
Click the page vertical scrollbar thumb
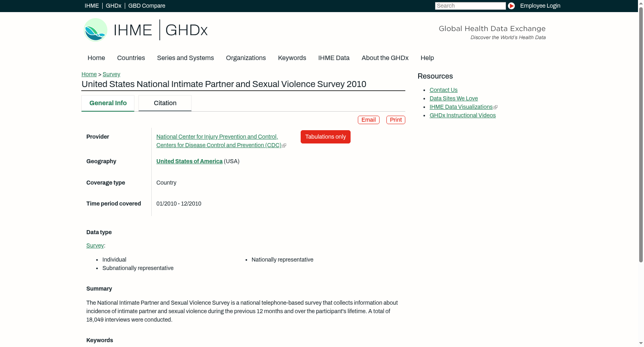click(641, 135)
